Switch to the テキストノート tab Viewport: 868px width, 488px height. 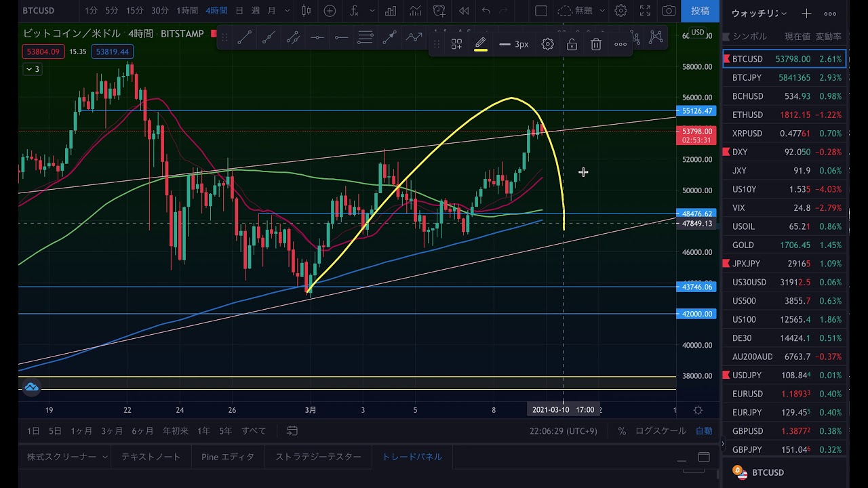(x=151, y=457)
